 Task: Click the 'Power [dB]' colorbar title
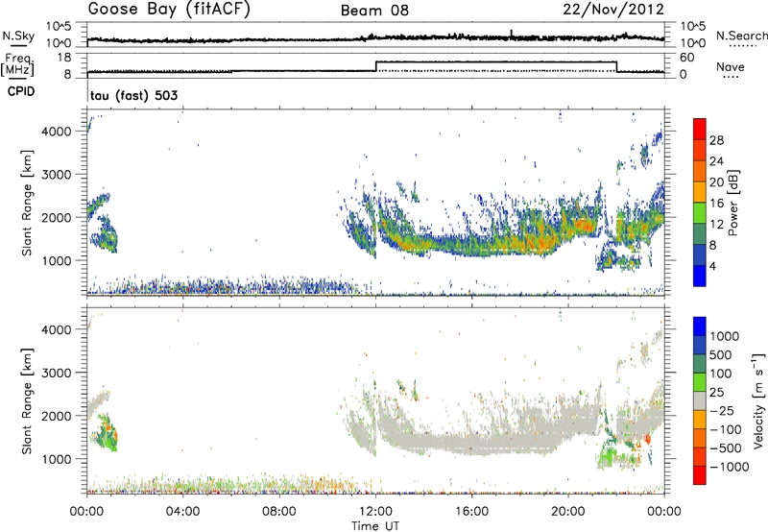tap(732, 203)
